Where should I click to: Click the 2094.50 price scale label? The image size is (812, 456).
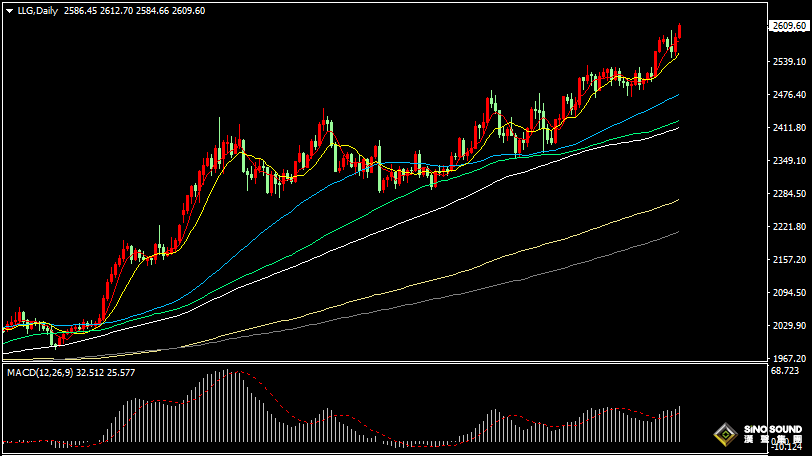[x=789, y=293]
